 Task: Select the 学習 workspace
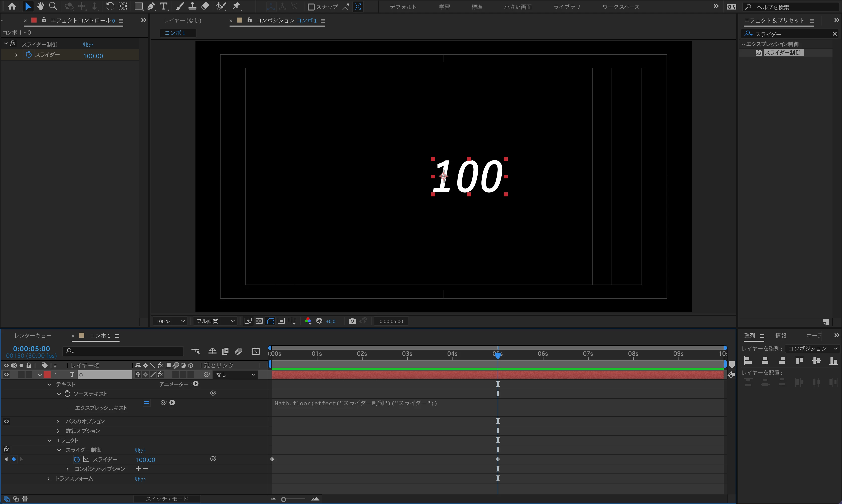444,7
